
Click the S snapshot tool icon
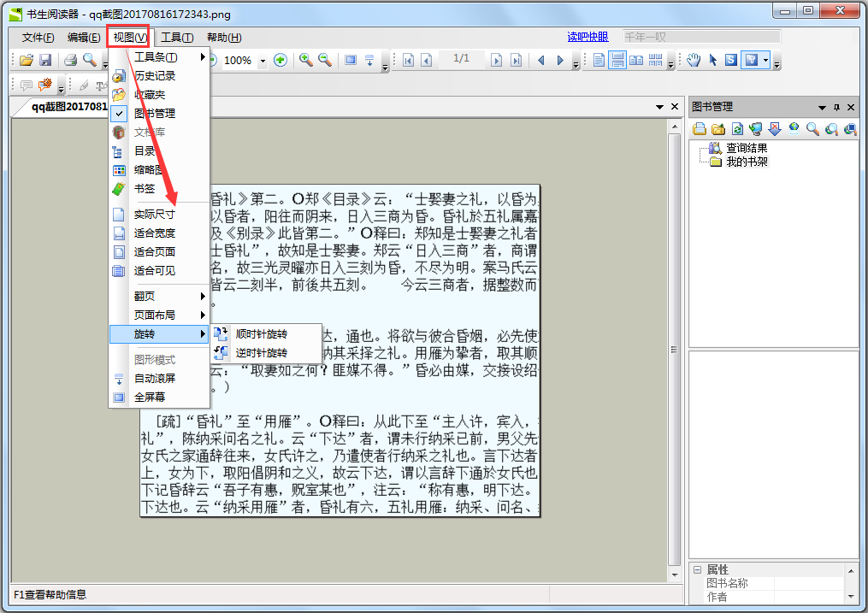pyautogui.click(x=730, y=60)
